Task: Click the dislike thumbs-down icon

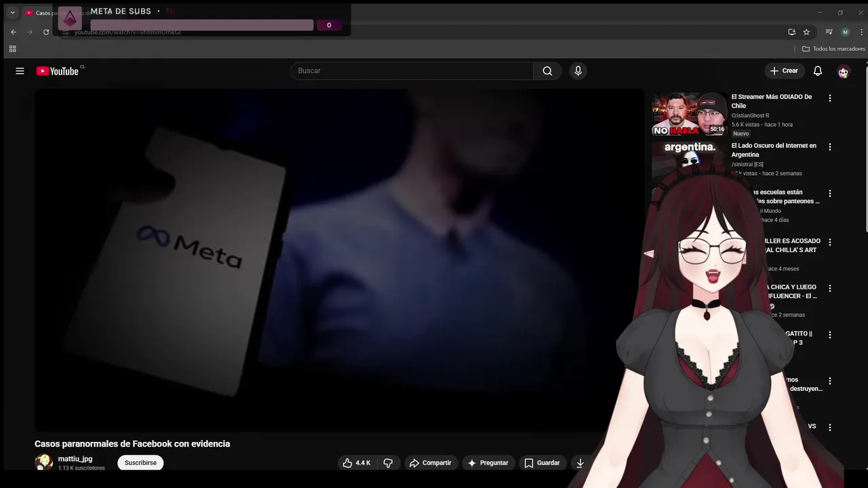Action: point(389,463)
